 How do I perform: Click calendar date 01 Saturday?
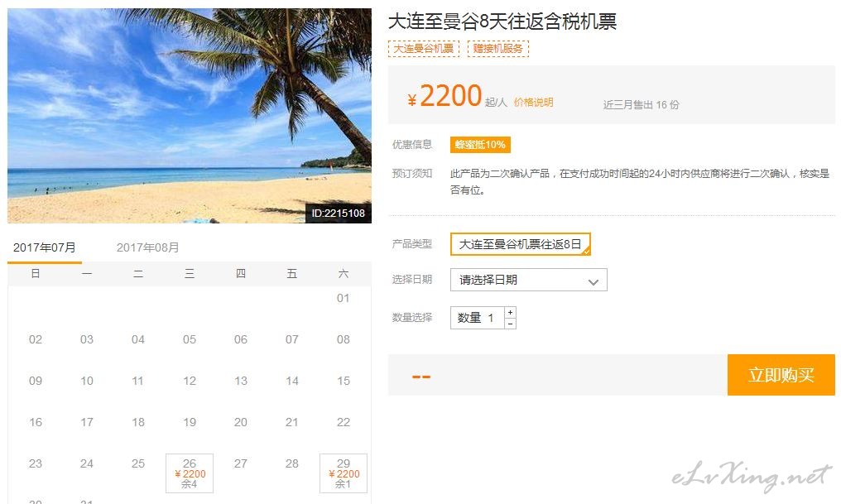(344, 298)
